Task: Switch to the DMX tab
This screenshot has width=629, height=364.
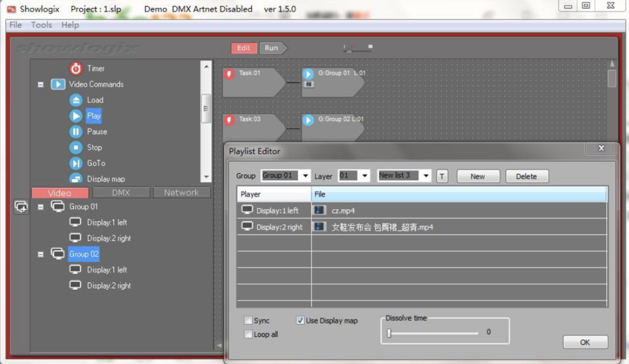Action: click(x=121, y=193)
